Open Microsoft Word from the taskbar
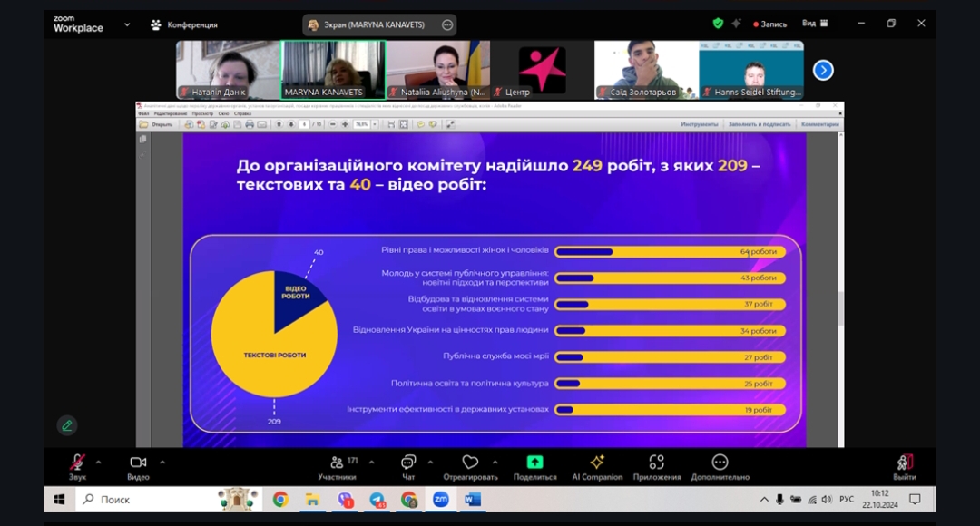The image size is (980, 526). (x=471, y=499)
